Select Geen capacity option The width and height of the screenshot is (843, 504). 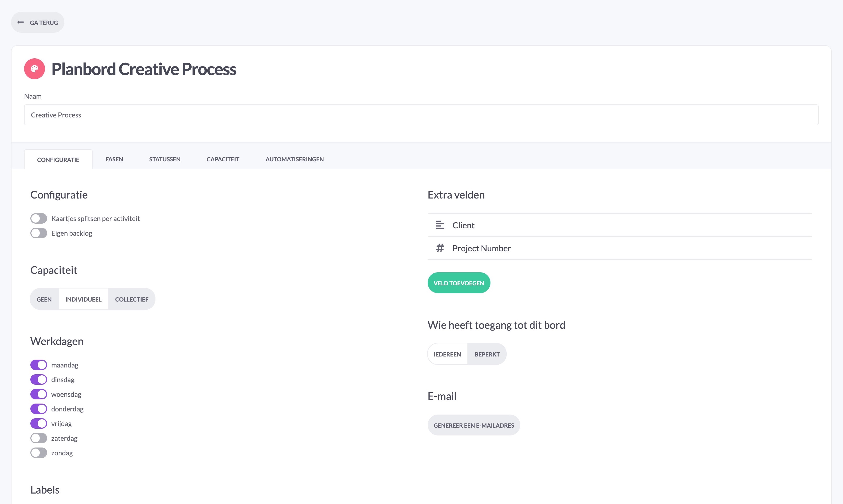point(44,299)
